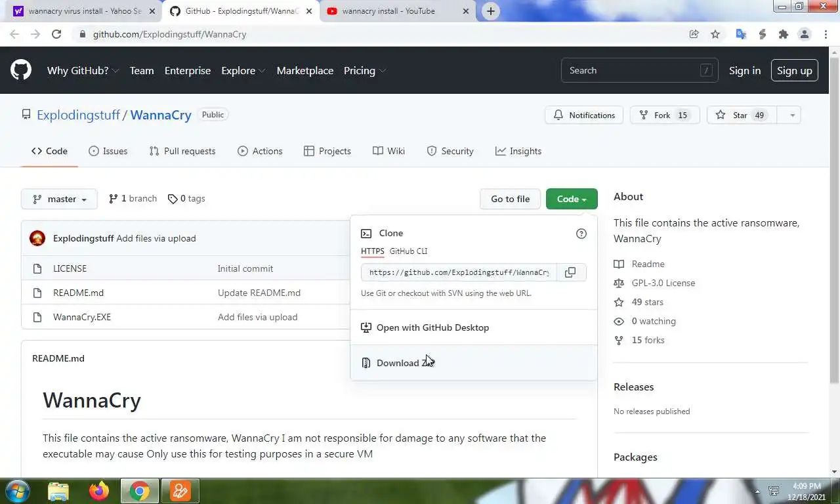Open Windows Start menu orb
The width and height of the screenshot is (840, 504).
(x=17, y=491)
